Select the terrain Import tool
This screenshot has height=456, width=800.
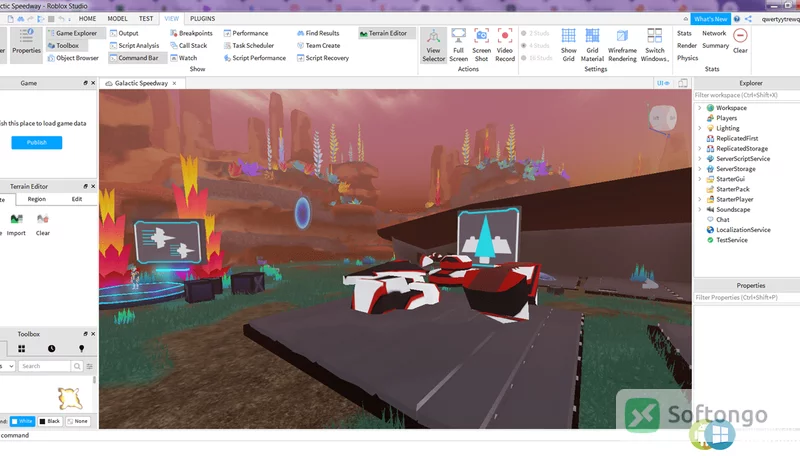click(x=16, y=224)
